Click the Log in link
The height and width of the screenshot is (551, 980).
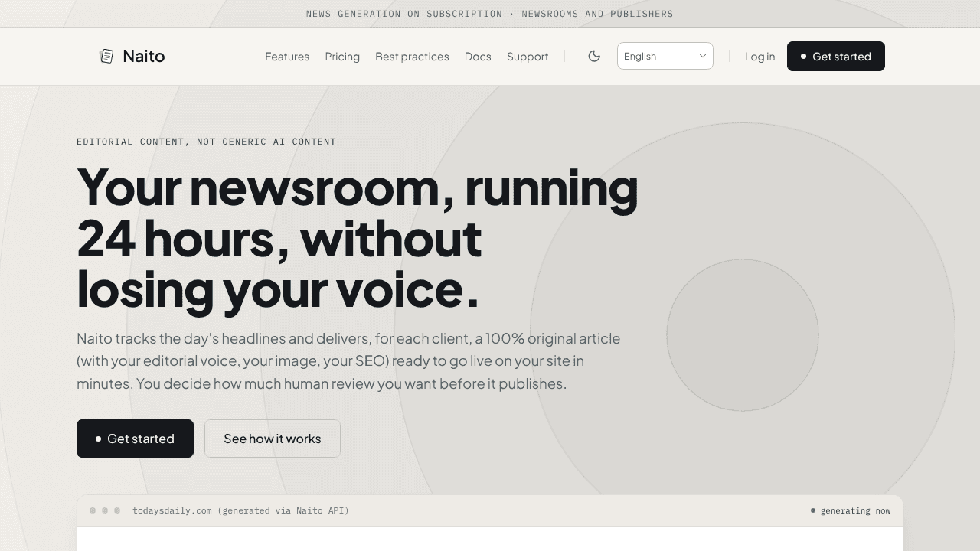[x=759, y=57]
